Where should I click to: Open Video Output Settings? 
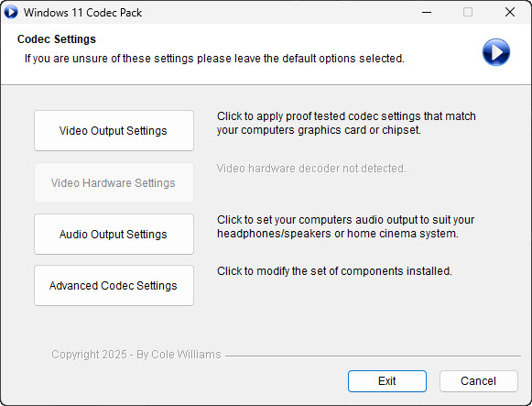pos(114,131)
